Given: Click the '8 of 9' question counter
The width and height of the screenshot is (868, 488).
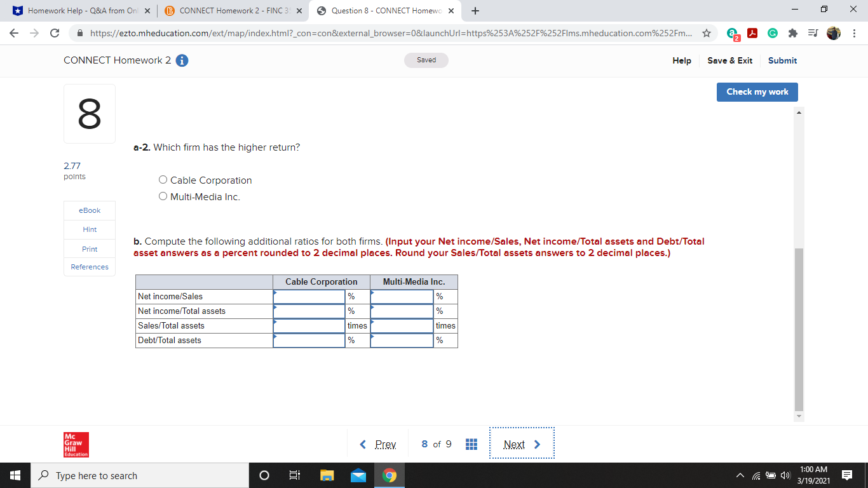Looking at the screenshot, I should click(x=437, y=444).
